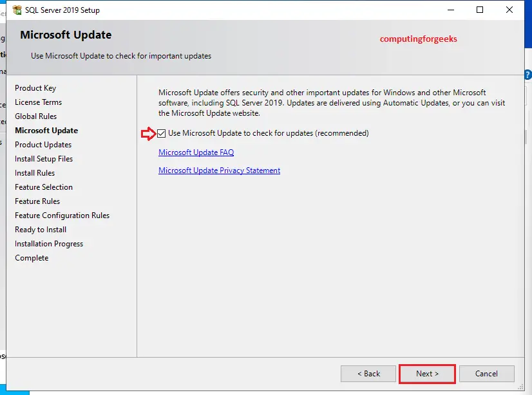Image resolution: width=532 pixels, height=395 pixels.
Task: Select the Install Rules step
Action: (x=35, y=173)
